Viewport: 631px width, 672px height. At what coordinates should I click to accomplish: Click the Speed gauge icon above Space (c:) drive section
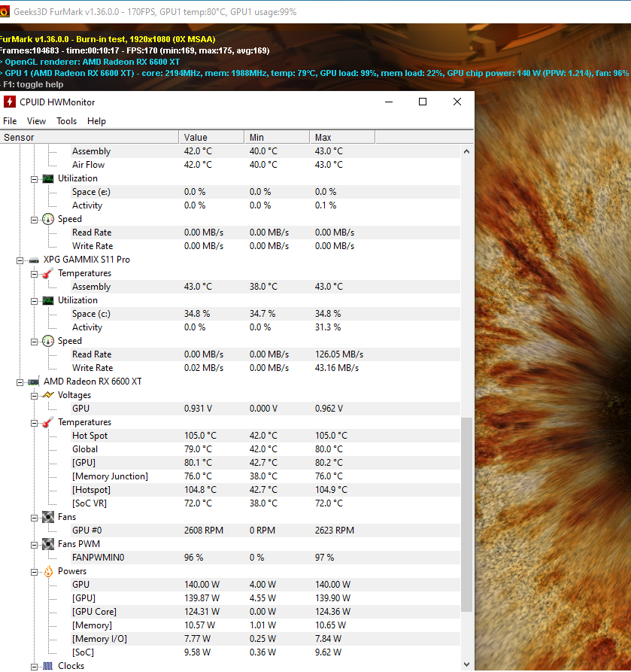(48, 219)
